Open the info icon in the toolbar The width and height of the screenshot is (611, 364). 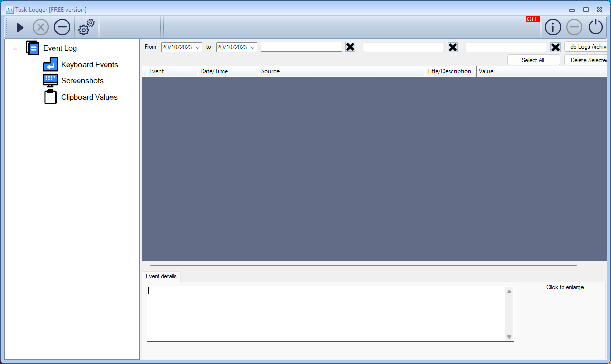pyautogui.click(x=553, y=27)
